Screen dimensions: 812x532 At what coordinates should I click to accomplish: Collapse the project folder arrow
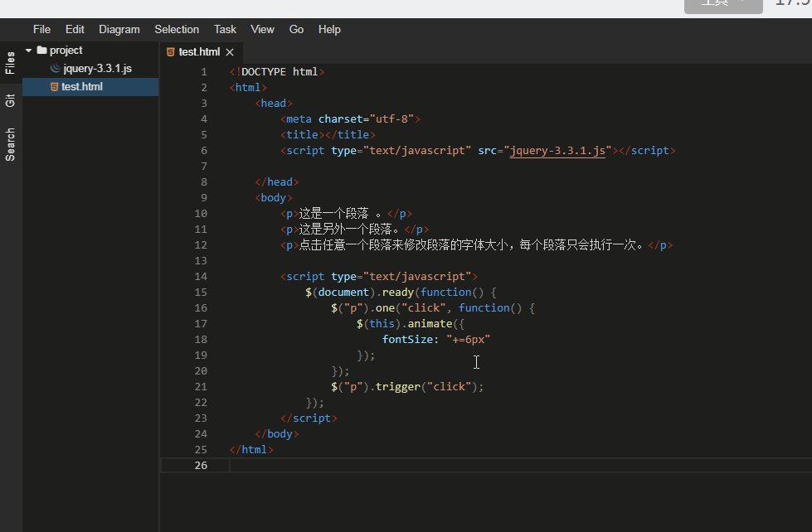[x=28, y=51]
